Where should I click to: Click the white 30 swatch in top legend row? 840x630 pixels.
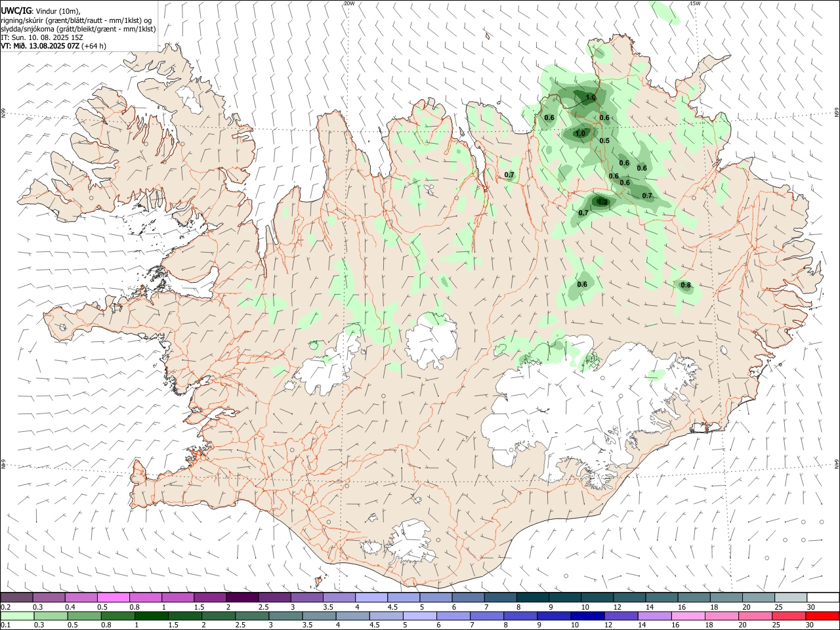[823, 598]
